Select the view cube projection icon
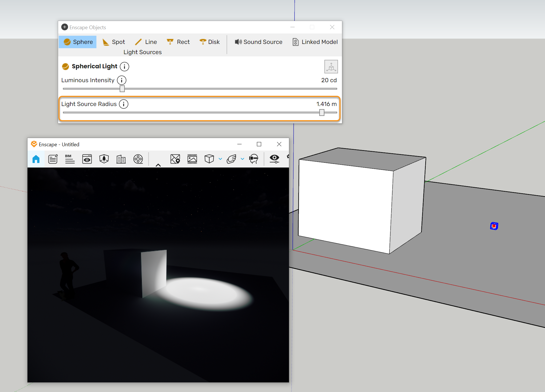 pos(209,159)
